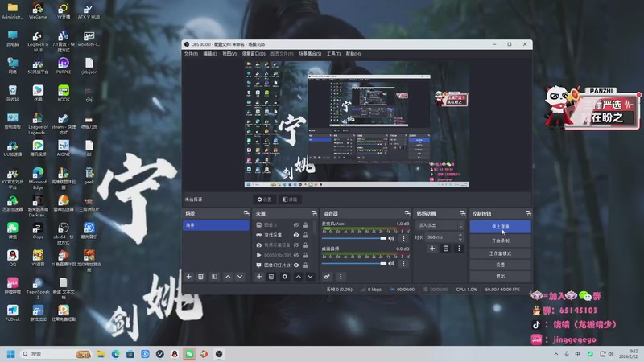The width and height of the screenshot is (644, 362).
Task: Adjust 麦克风/Aux volume slider
Action: click(x=354, y=238)
